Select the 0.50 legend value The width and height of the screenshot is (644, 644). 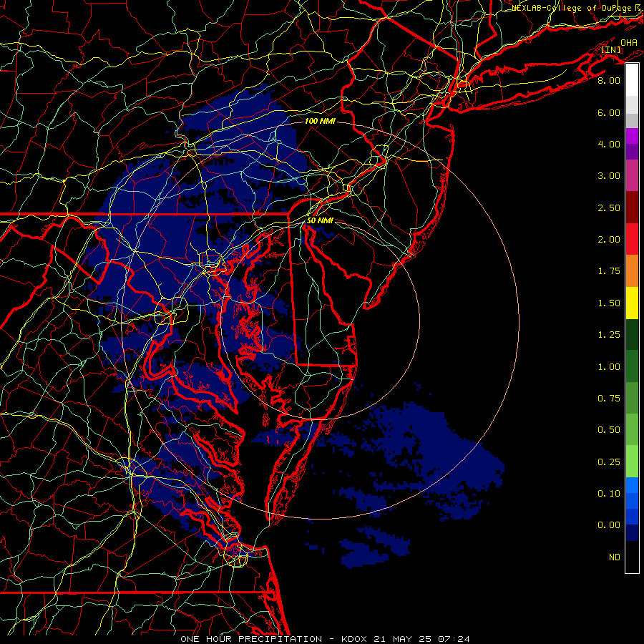pos(609,430)
